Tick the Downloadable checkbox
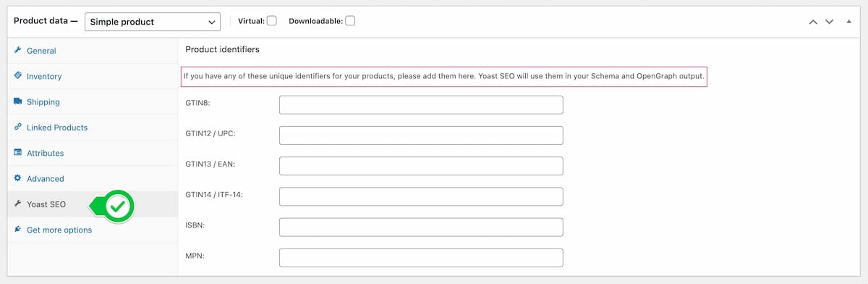This screenshot has height=284, width=868. pos(350,21)
